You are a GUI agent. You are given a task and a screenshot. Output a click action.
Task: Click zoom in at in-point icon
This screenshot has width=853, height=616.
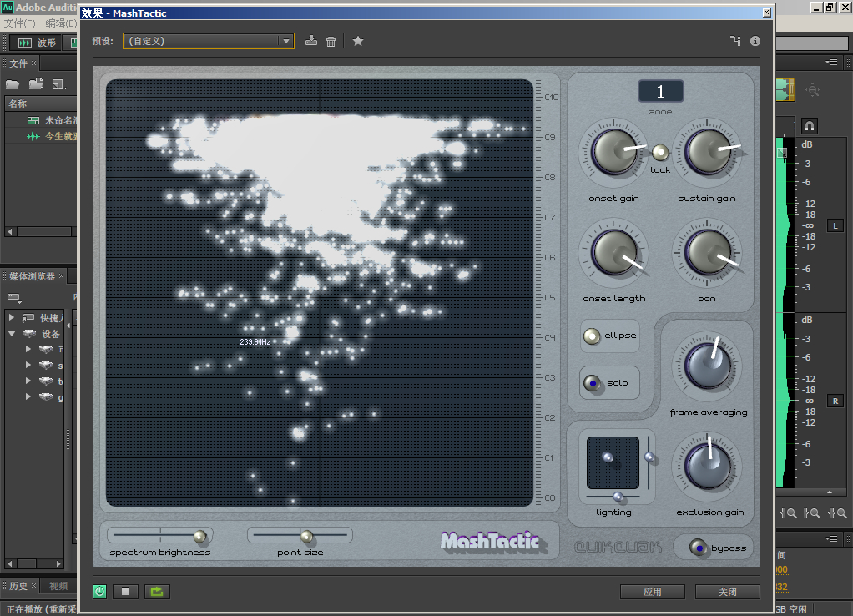pyautogui.click(x=788, y=512)
